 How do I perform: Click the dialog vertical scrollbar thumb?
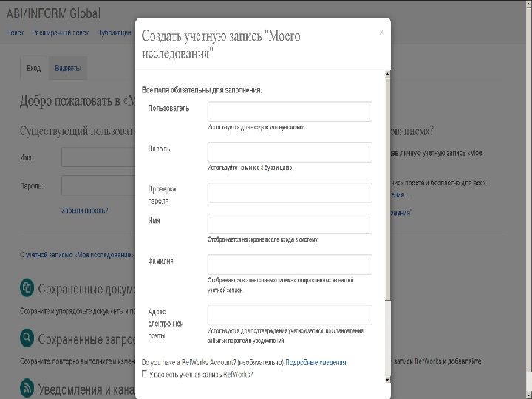tap(387, 188)
